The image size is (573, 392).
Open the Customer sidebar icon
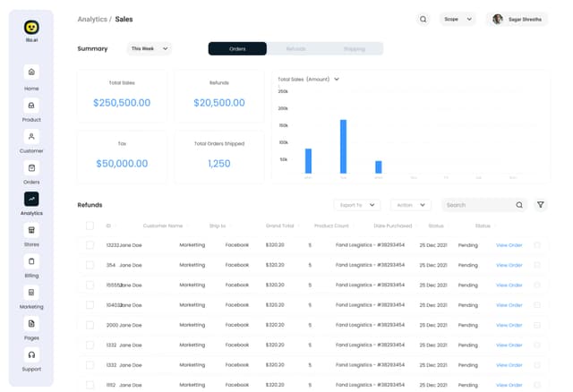point(31,136)
